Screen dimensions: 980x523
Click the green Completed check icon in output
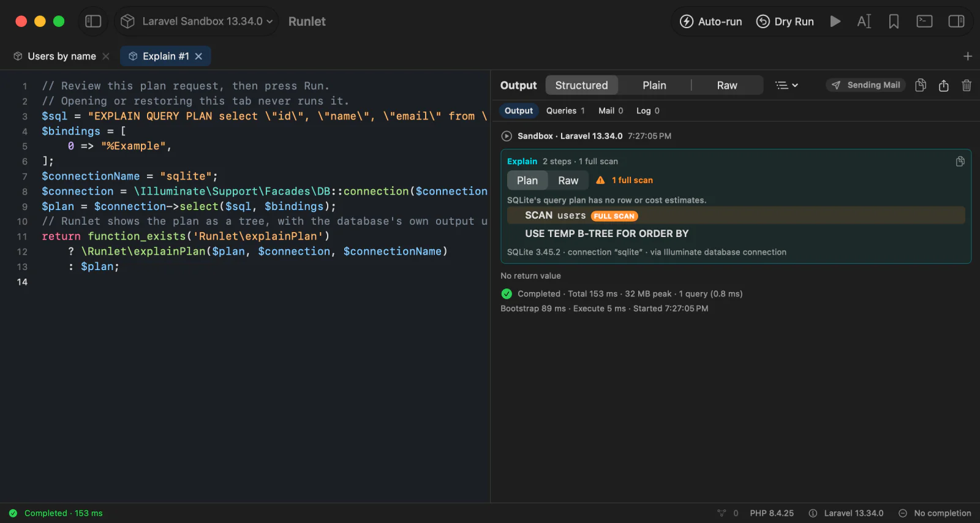tap(507, 294)
